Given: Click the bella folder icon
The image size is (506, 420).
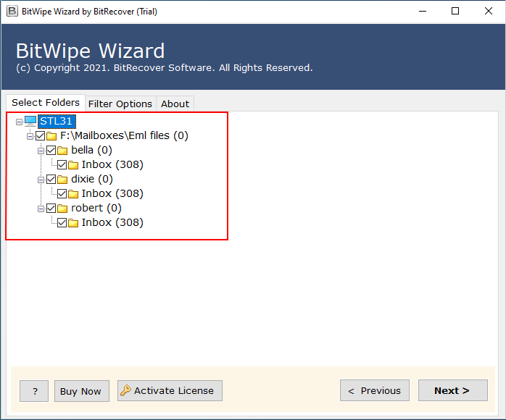Looking at the screenshot, I should click(x=62, y=151).
